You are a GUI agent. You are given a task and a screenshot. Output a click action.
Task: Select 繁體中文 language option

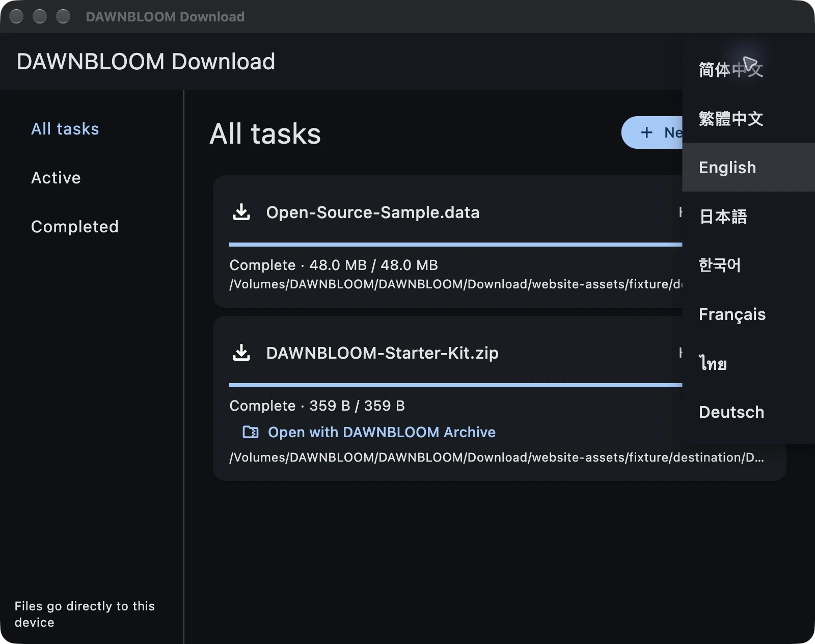point(748,118)
